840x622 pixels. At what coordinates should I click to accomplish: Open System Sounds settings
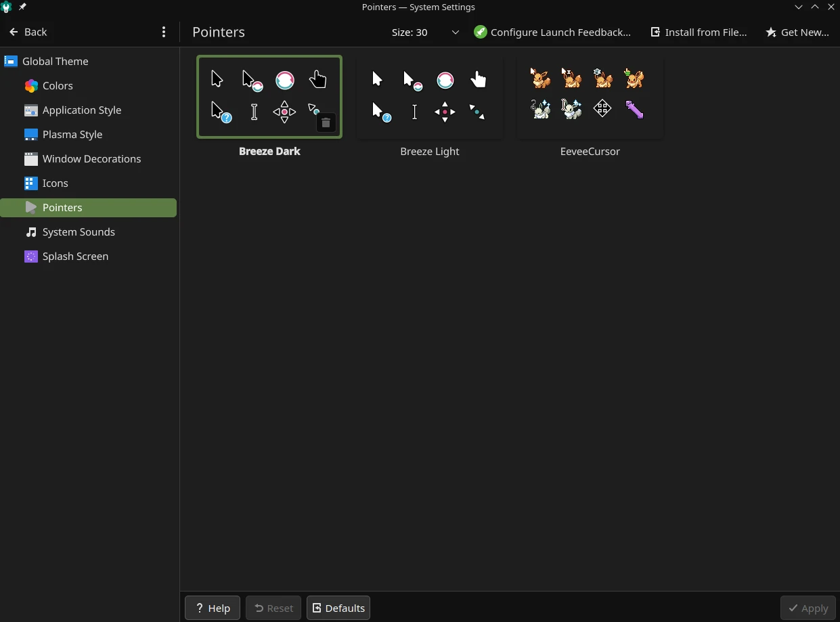click(x=89, y=232)
